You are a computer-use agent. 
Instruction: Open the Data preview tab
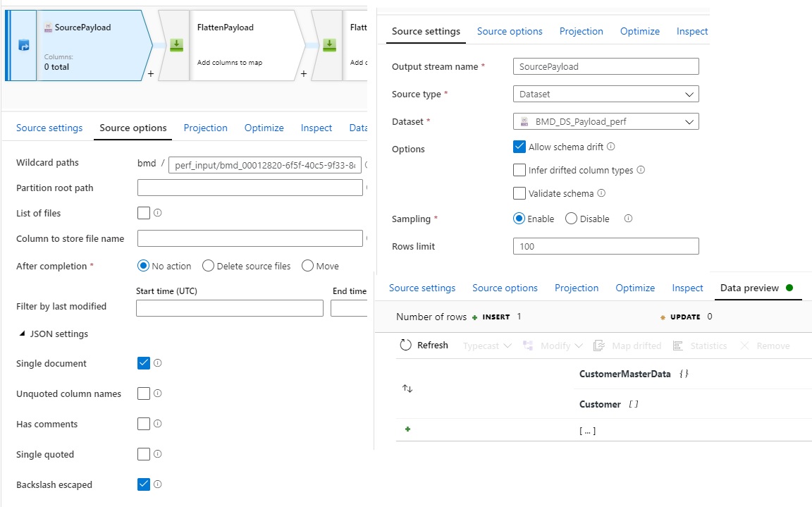749,288
